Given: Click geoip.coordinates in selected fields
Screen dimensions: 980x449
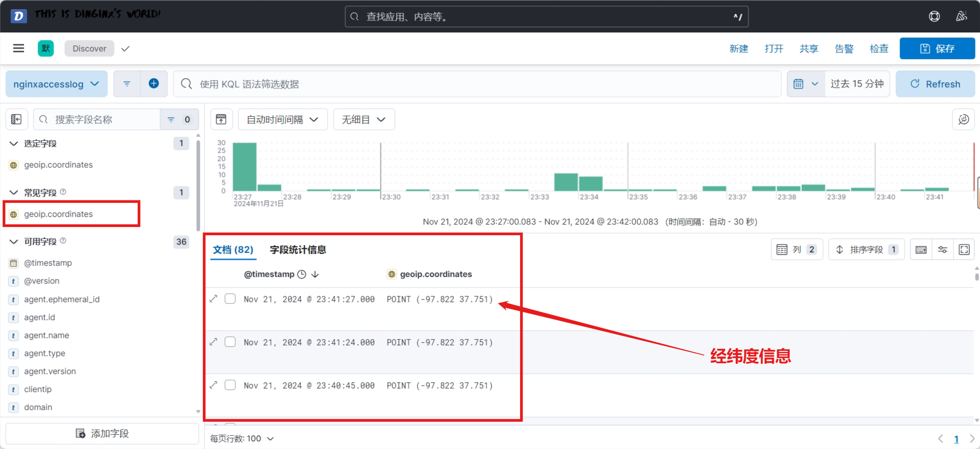Looking at the screenshot, I should 59,165.
